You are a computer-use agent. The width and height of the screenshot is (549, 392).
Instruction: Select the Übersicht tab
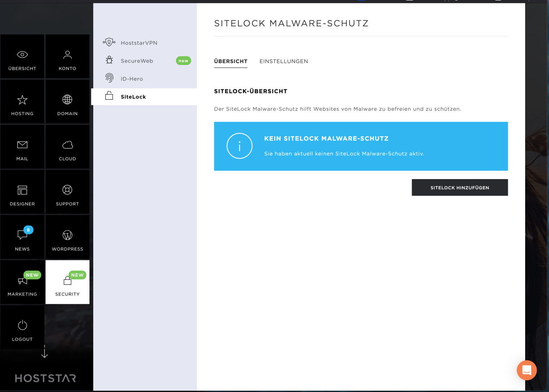(230, 61)
